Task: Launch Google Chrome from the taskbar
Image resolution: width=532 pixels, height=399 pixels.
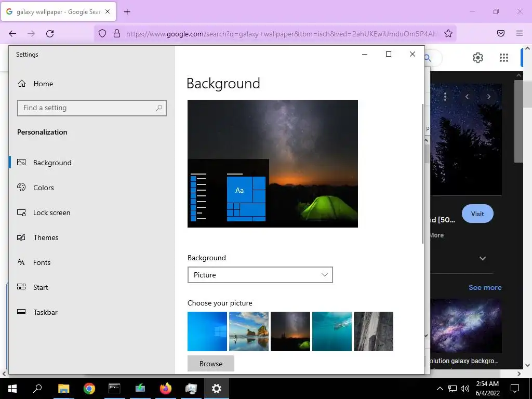Action: [x=89, y=389]
